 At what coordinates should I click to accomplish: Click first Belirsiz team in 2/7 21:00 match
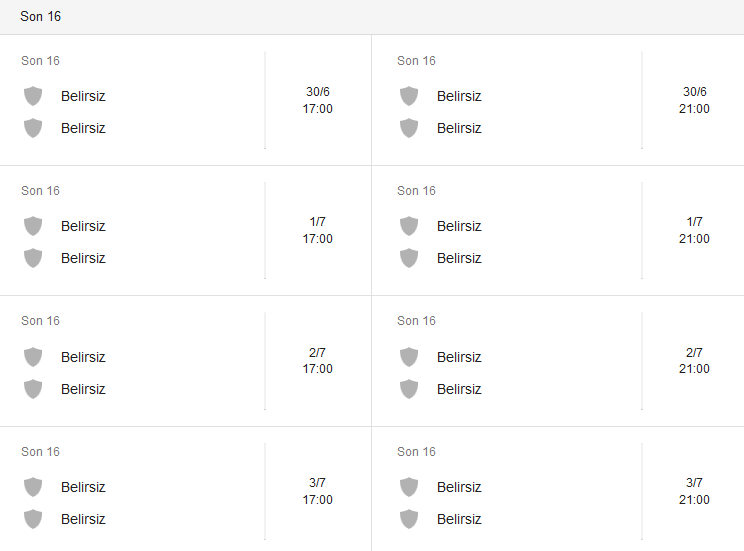[459, 357]
